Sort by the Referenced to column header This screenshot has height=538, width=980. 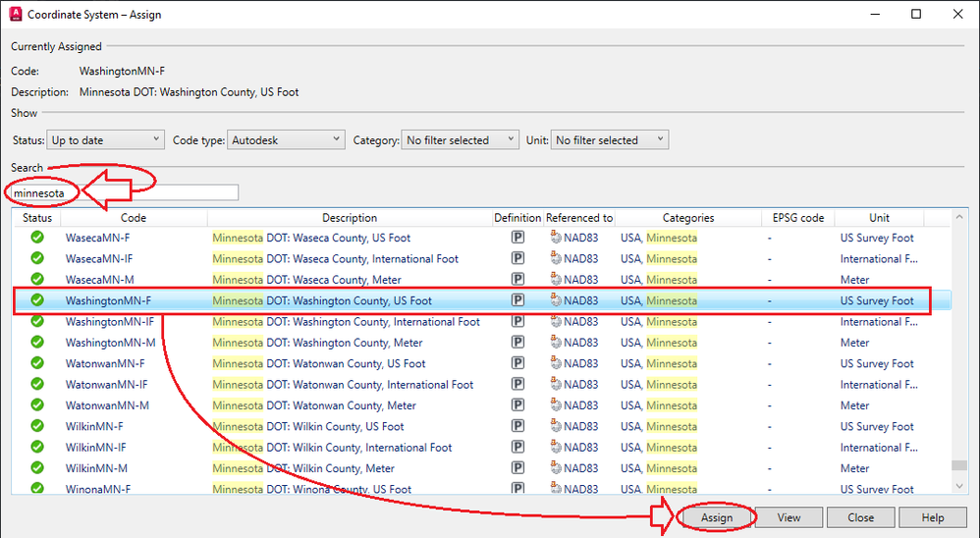tap(578, 217)
